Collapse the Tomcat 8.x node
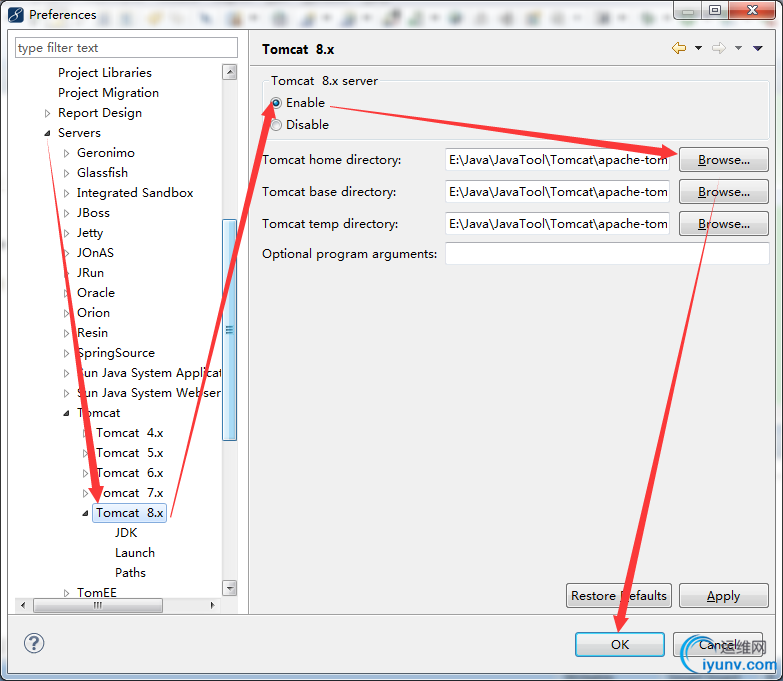Screen dimensions: 783x681 pos(85,513)
